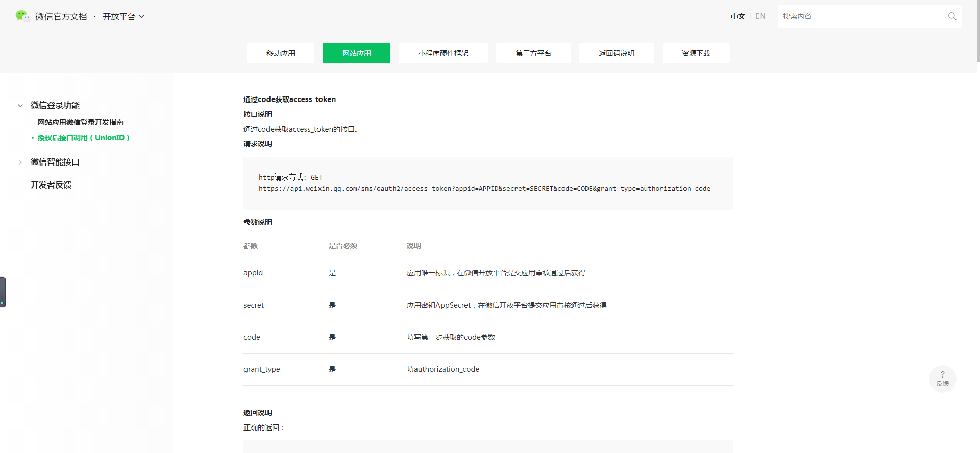Click the access_token request URL code line
Screen dimensions: 980x453
click(x=484, y=189)
